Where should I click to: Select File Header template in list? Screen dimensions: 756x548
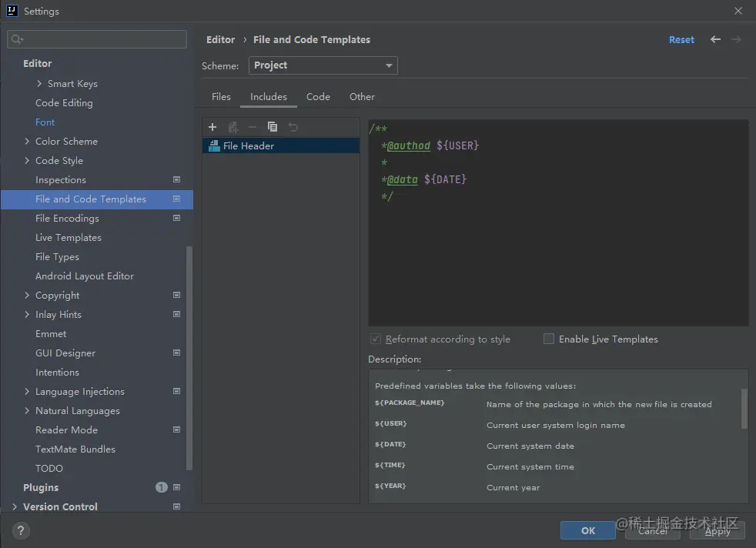pyautogui.click(x=281, y=145)
